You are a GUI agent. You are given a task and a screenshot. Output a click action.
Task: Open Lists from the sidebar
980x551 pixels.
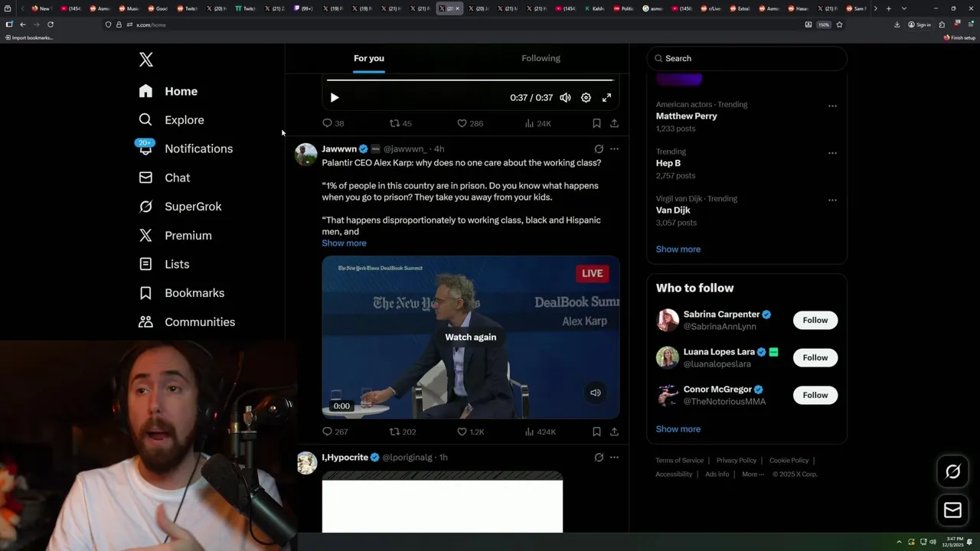[164, 264]
